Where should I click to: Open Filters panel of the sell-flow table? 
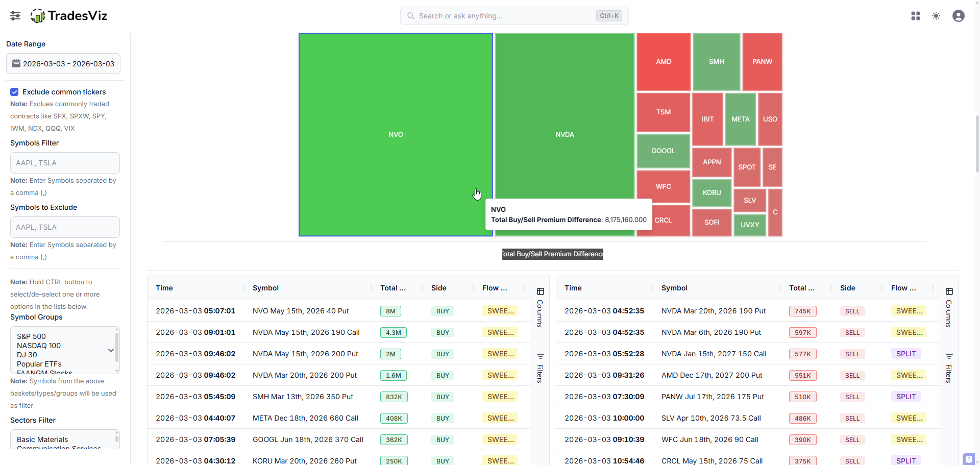coord(949,368)
